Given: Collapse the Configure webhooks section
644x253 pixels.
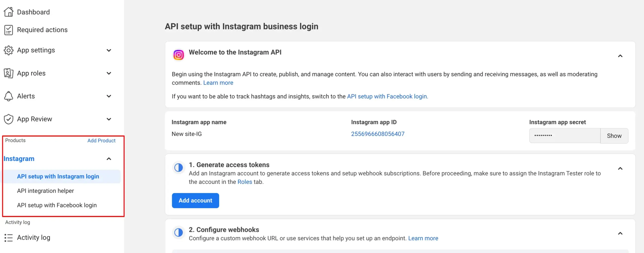Looking at the screenshot, I should coord(620,233).
